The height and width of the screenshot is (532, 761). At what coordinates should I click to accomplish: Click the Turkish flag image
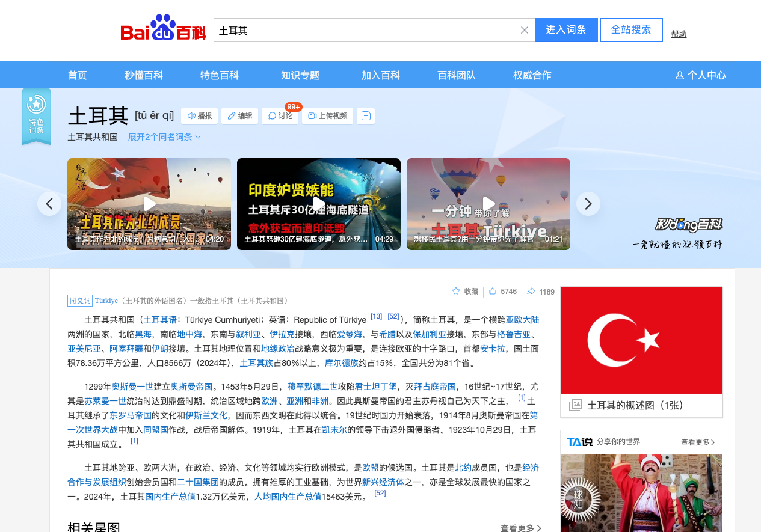(641, 340)
